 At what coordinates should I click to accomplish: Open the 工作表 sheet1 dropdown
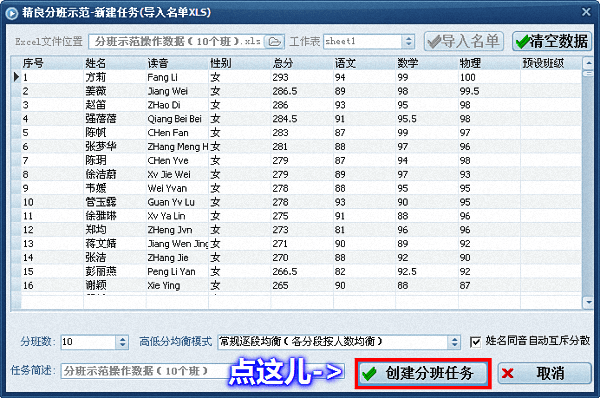point(408,41)
